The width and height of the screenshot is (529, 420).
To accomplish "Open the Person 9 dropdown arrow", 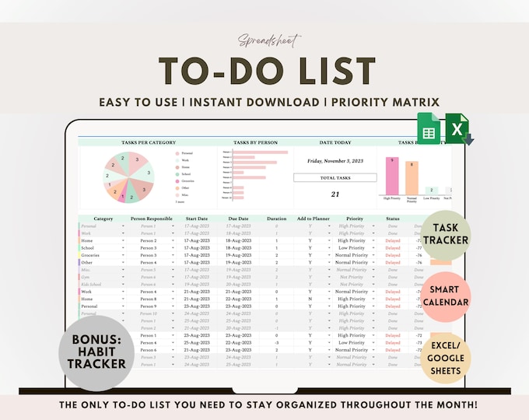I will tap(173, 306).
